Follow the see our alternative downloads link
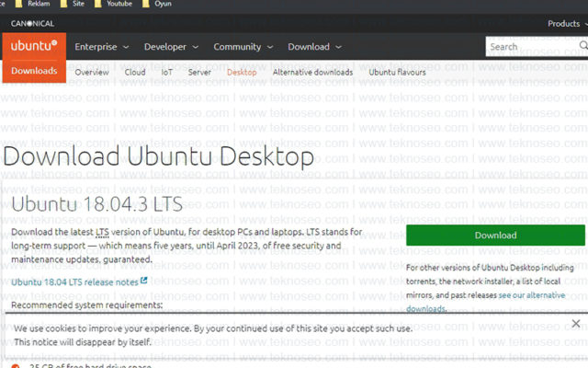Screen dimensions: 588x368 [x=532, y=295]
